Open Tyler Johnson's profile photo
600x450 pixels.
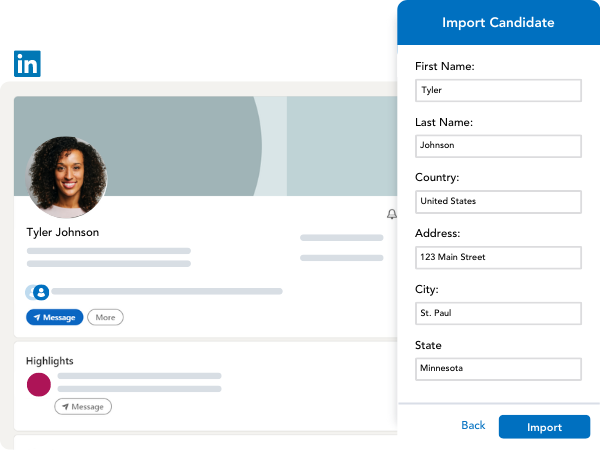[67, 177]
